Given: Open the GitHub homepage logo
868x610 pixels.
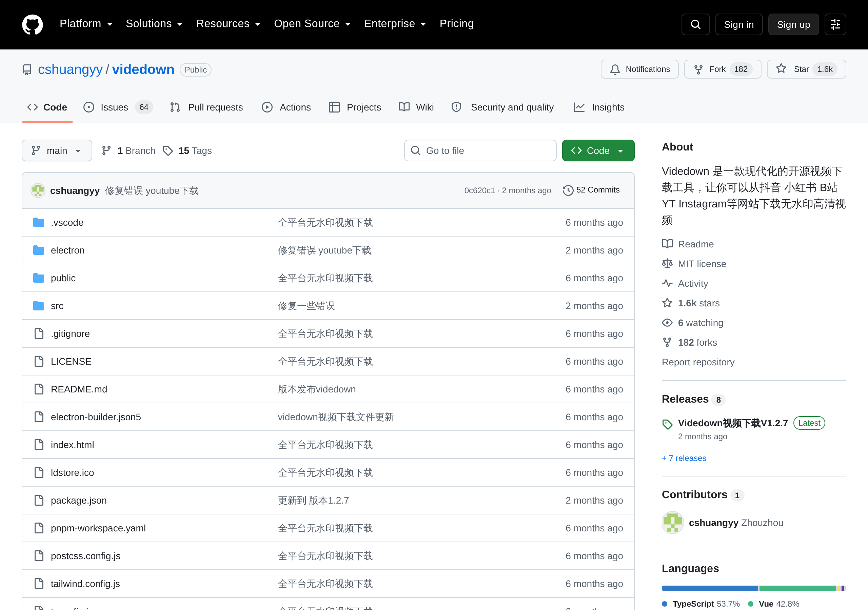Looking at the screenshot, I should tap(33, 24).
